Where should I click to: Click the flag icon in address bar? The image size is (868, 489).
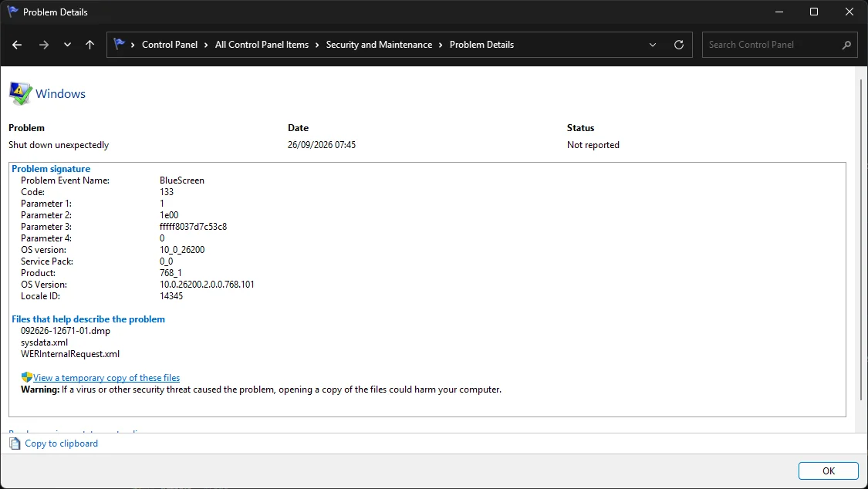coord(119,44)
